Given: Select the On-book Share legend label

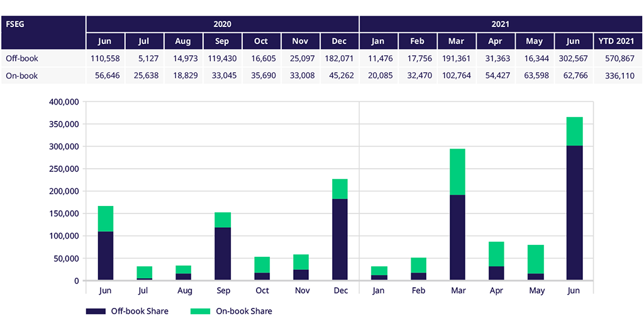Looking at the screenshot, I should click(x=243, y=311).
